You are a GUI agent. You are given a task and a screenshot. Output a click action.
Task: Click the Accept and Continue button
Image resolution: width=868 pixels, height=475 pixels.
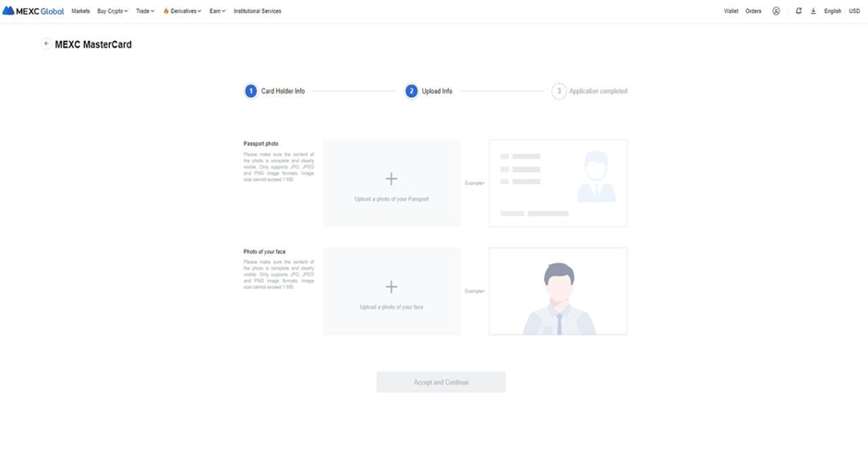[x=441, y=383]
